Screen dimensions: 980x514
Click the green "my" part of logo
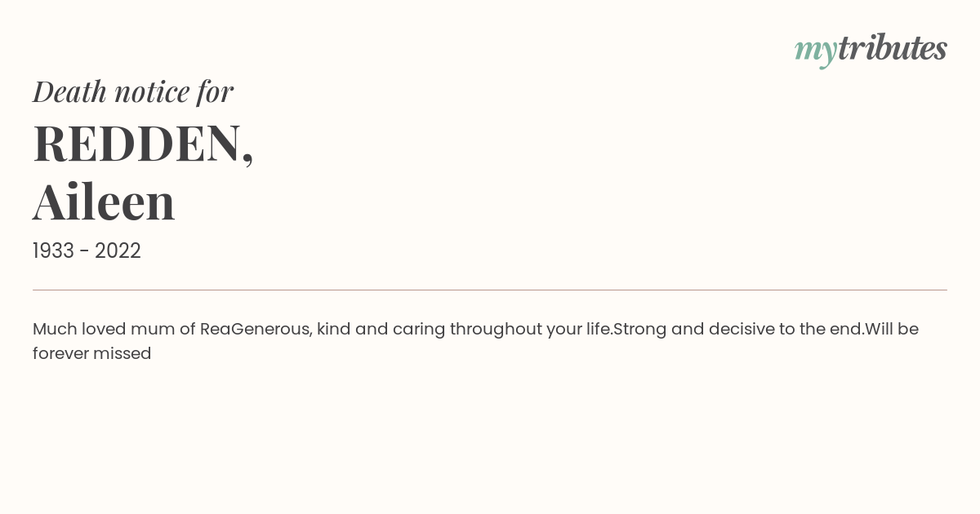[x=816, y=52]
